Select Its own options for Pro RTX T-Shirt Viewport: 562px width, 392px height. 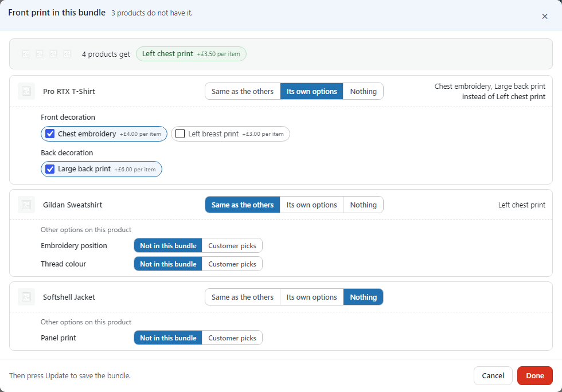click(311, 91)
